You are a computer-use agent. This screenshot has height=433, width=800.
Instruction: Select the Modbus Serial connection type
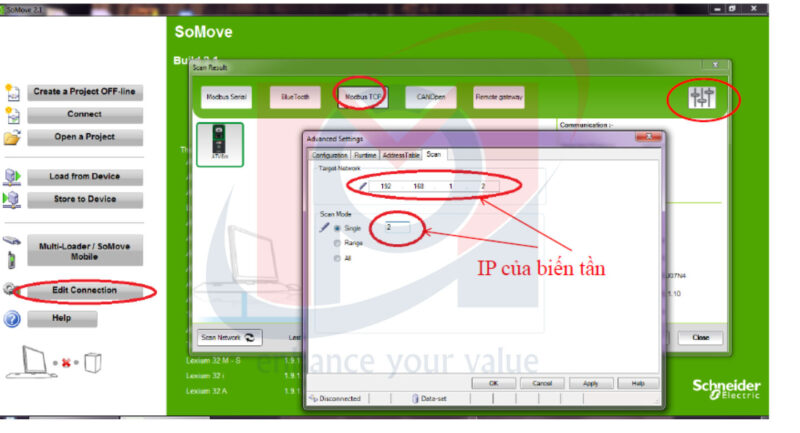pyautogui.click(x=226, y=97)
